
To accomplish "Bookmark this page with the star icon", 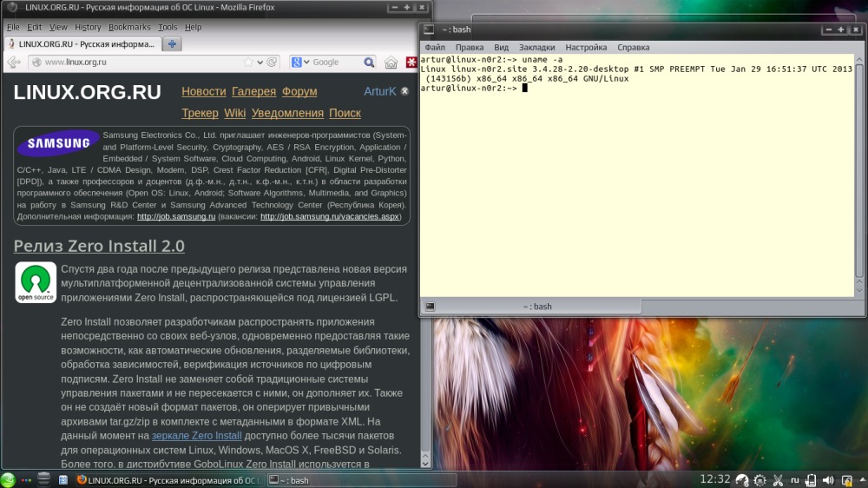I will point(248,62).
